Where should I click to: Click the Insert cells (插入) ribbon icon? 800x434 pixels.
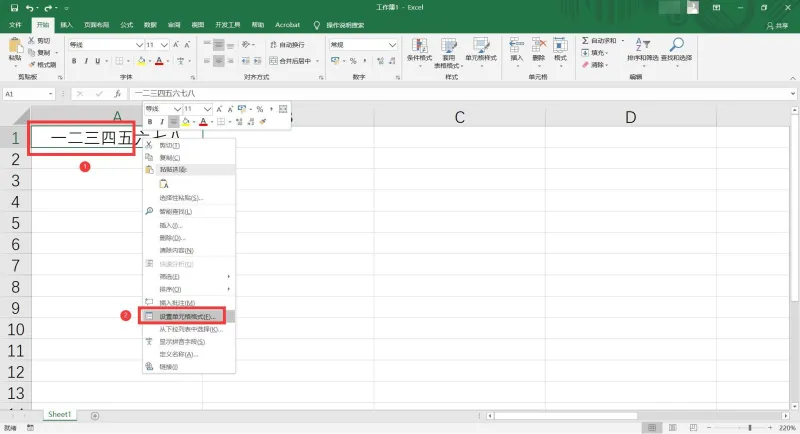(x=516, y=46)
